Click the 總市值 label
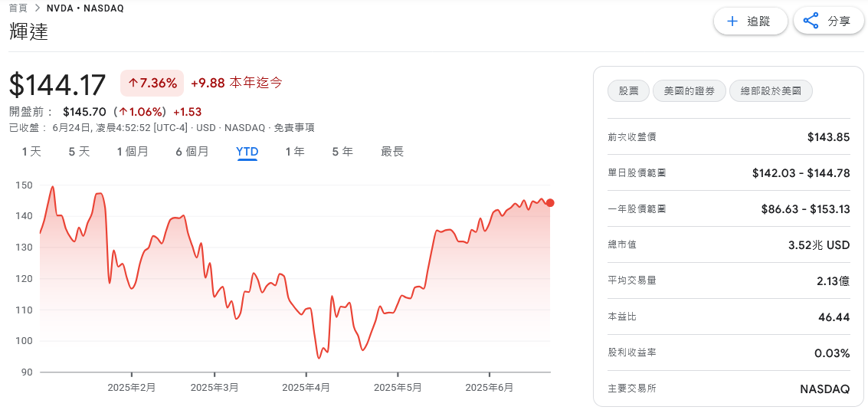 coord(621,244)
